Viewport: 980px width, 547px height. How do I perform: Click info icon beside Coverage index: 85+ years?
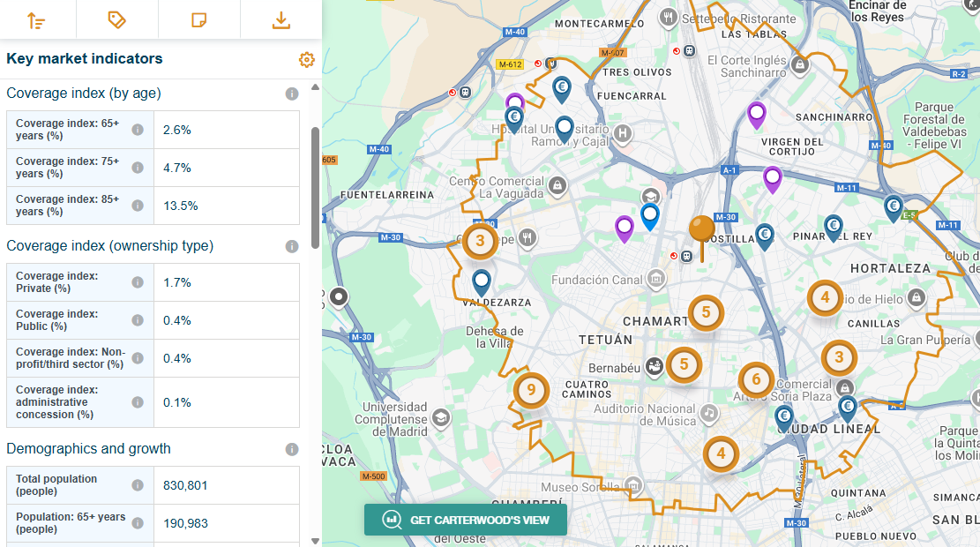[x=138, y=205]
